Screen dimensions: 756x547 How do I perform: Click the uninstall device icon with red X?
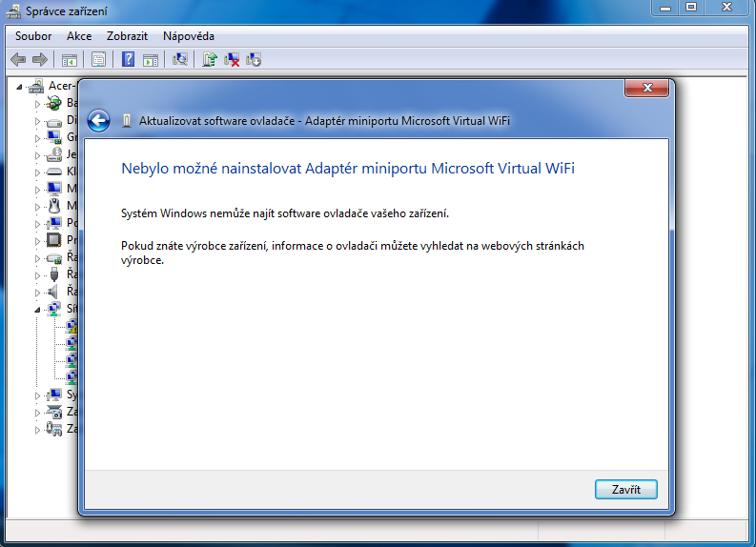[232, 60]
